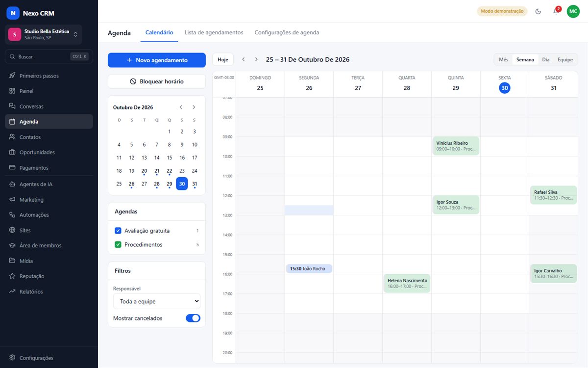Select the Agenda calendar icon in sidebar
Screen dimensions: 588x368
coord(12,122)
